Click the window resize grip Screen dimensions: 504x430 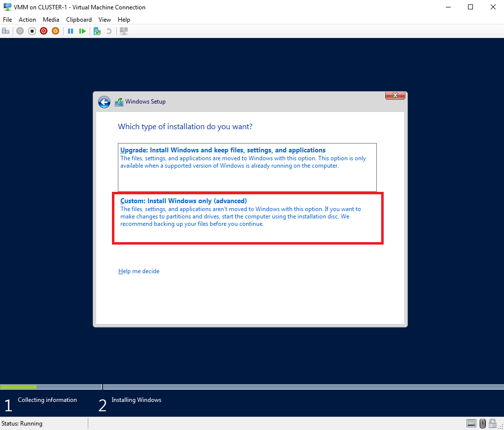501,427
